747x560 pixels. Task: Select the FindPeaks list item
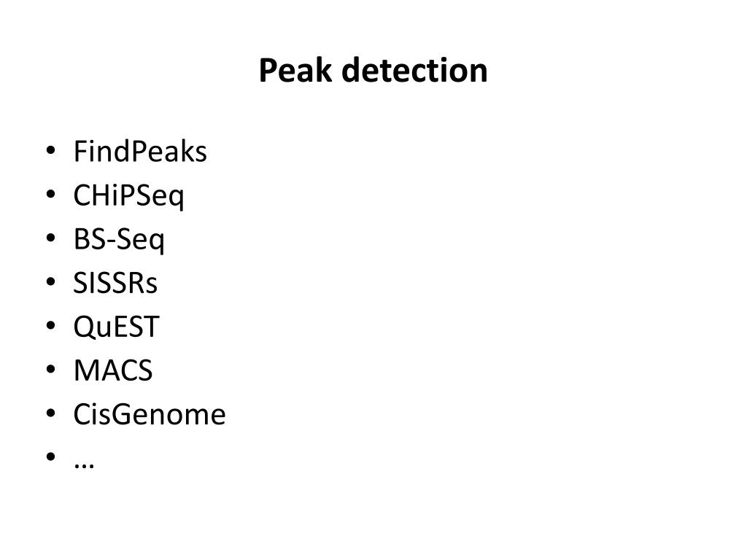(140, 152)
